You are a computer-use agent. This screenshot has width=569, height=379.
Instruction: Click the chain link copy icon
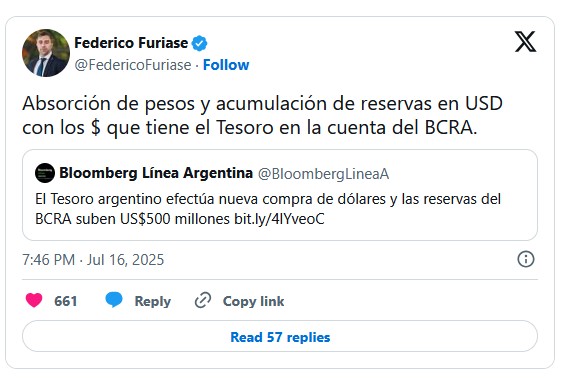[203, 300]
